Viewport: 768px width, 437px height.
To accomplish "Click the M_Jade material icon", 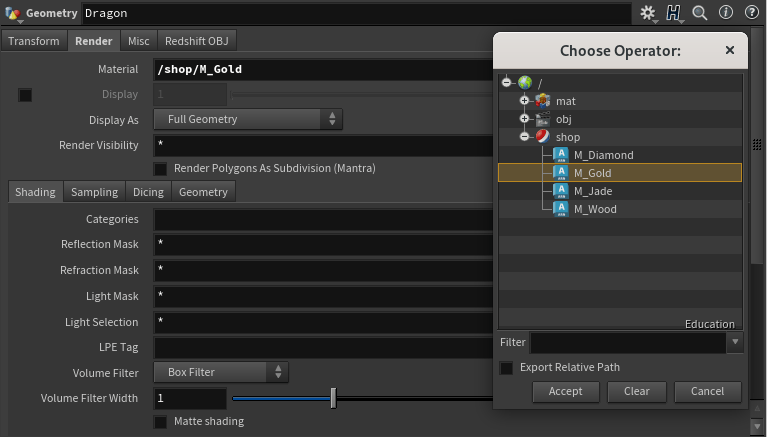I will 561,191.
